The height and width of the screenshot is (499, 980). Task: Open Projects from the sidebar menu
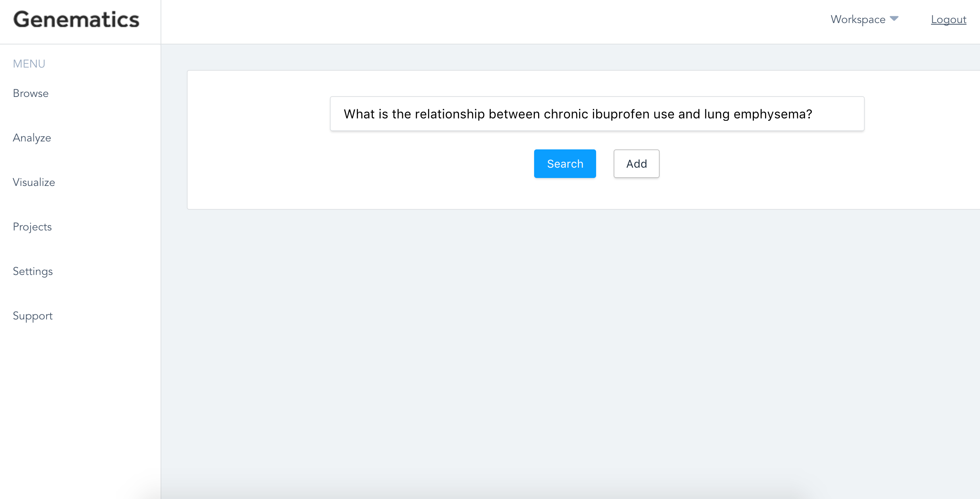point(32,227)
